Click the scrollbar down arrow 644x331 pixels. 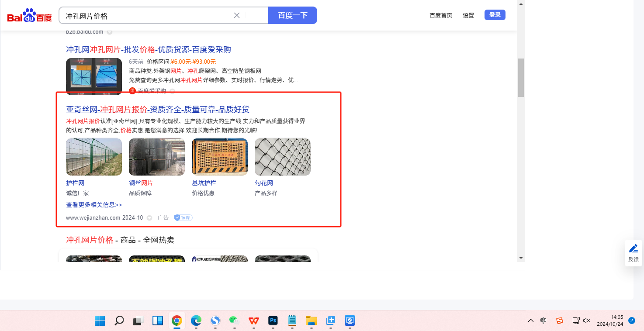pos(521,258)
